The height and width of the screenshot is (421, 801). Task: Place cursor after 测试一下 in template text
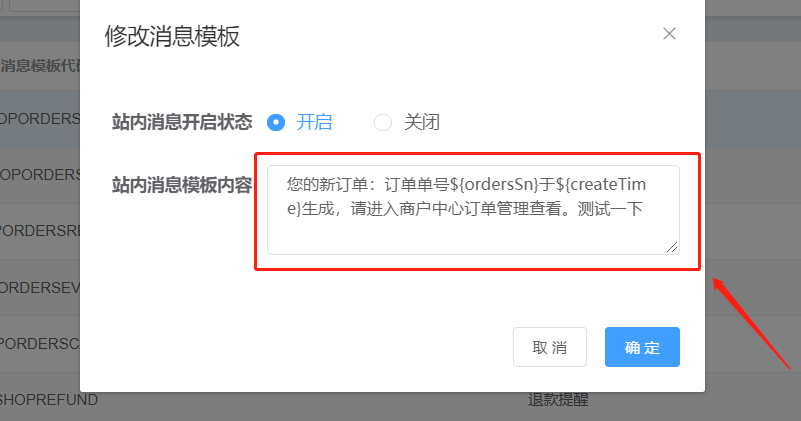click(x=644, y=208)
